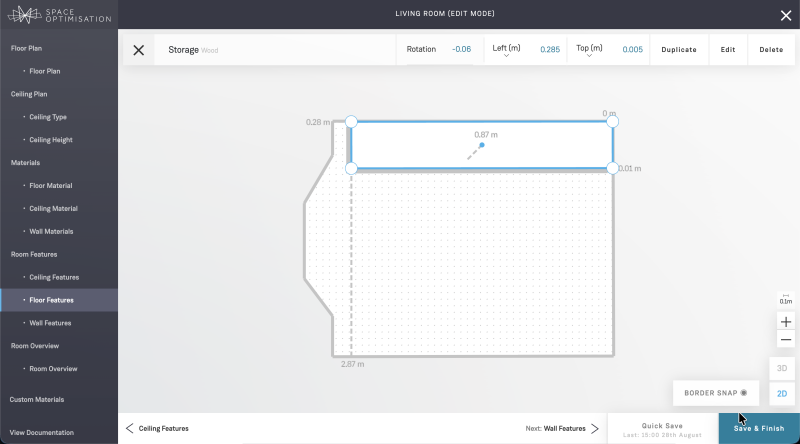
Task: Zoom in with the plus icon
Action: point(786,322)
